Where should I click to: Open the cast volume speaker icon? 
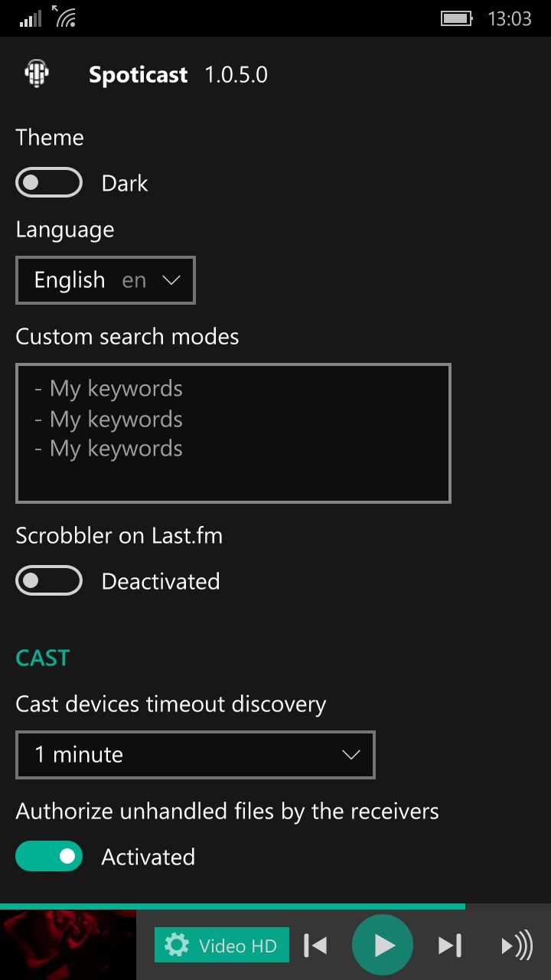click(517, 946)
